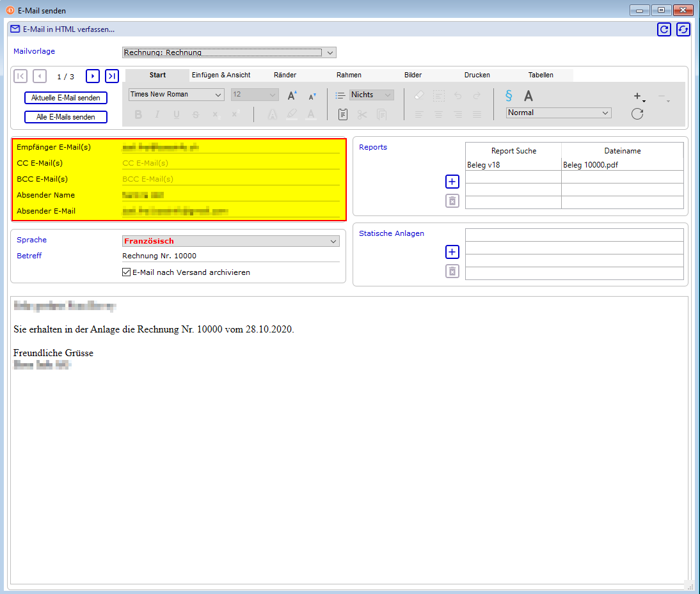Click into the CC E-Mail(s) field
This screenshot has height=594, width=700.
point(230,163)
